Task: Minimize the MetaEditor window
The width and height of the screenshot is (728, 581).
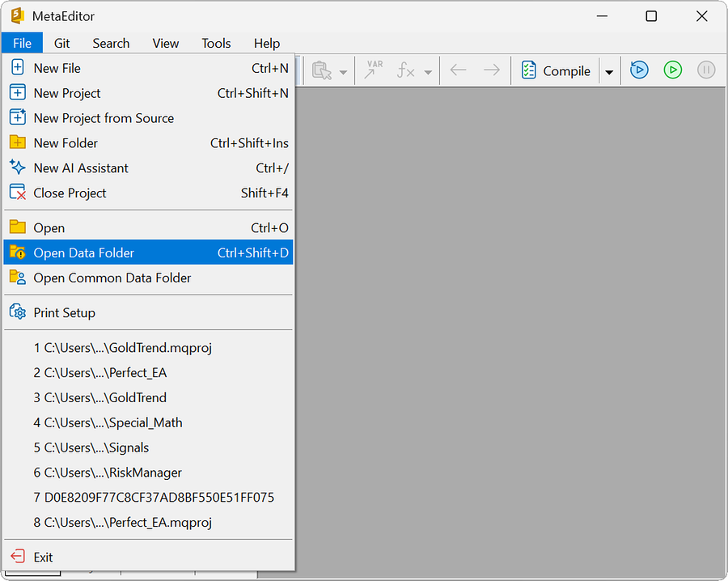Action: (602, 16)
